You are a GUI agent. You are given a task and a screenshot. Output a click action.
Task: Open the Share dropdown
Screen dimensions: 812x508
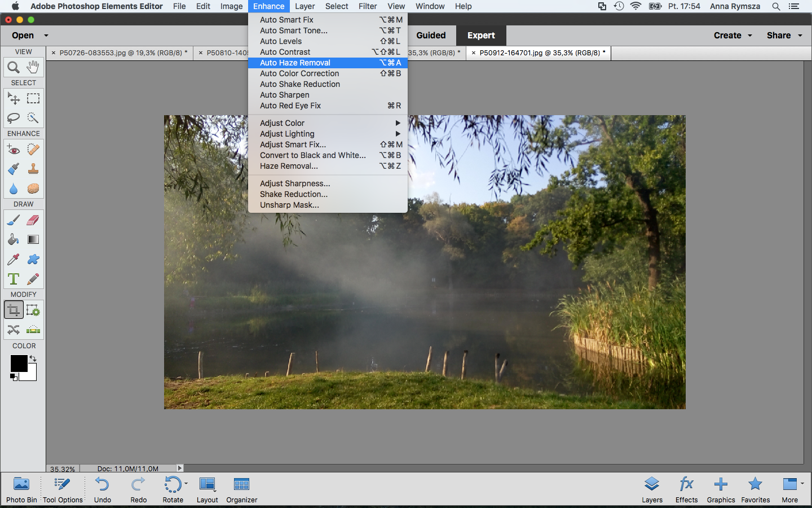tap(784, 35)
